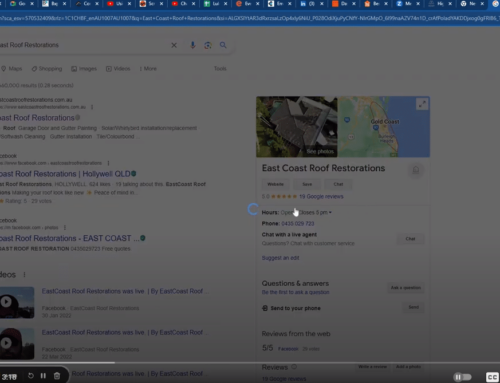Switch to Shopping results tab
Screen dimensions: 500x383
point(47,69)
